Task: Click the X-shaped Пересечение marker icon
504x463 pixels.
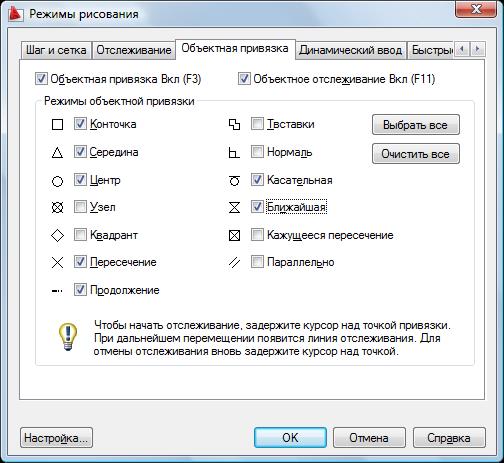Action: 57,262
